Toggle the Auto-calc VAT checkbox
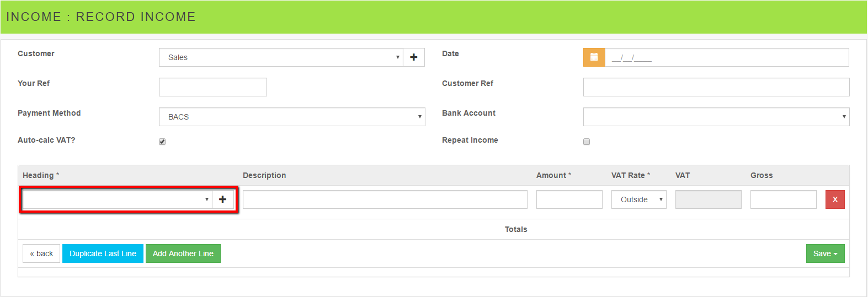The height and width of the screenshot is (297, 868). tap(162, 142)
